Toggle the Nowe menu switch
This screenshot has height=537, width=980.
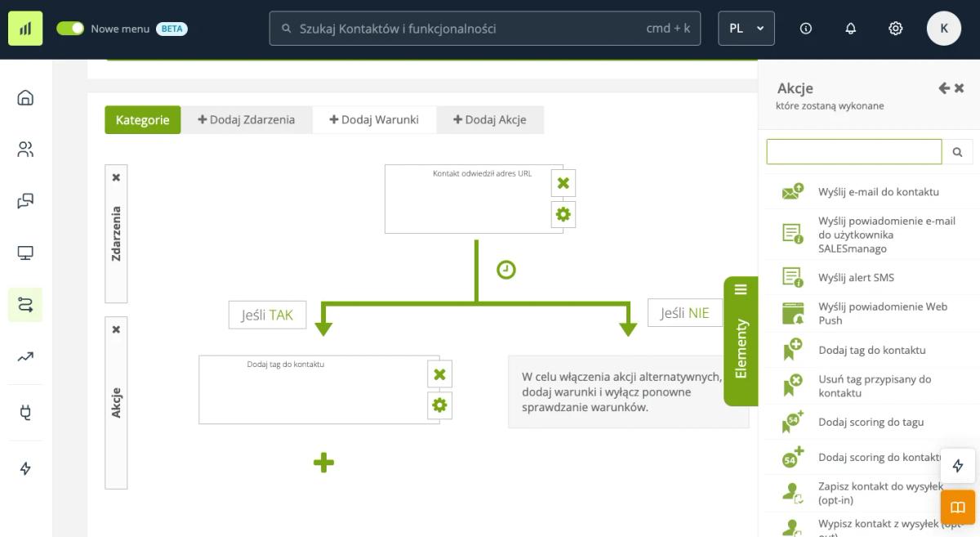tap(70, 29)
